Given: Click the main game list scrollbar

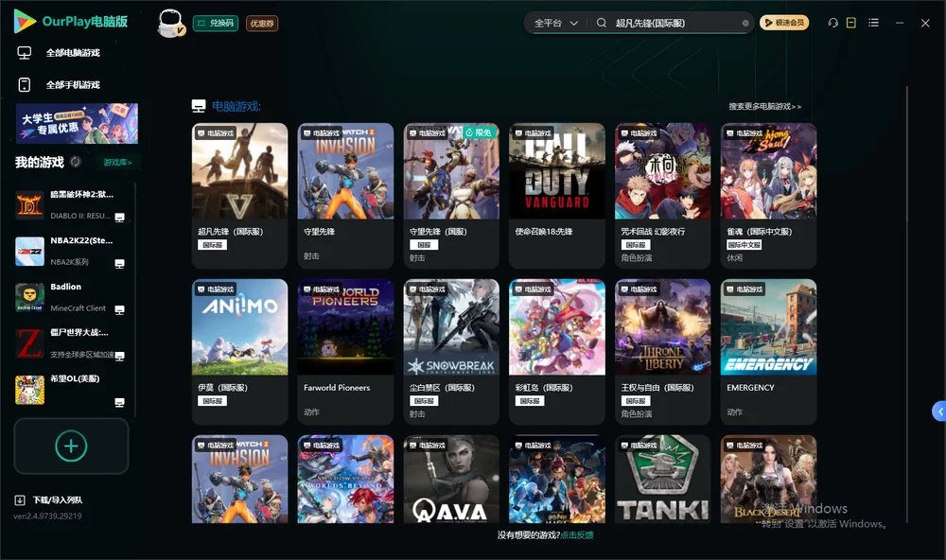Looking at the screenshot, I should 906,305.
